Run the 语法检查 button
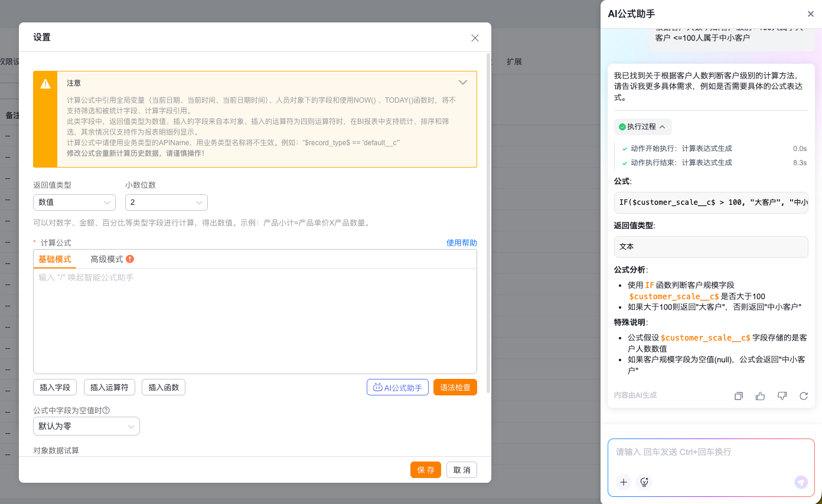Screen dimensions: 822x504 [455, 387]
